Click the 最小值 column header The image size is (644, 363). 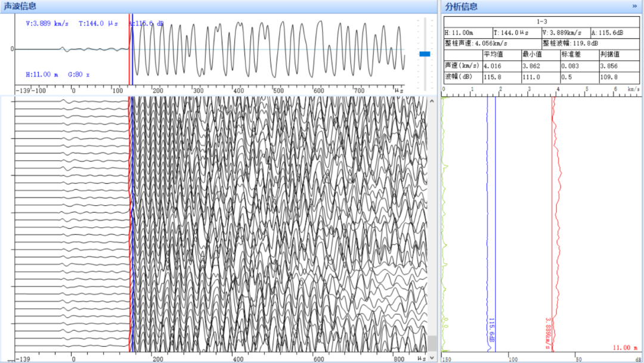click(532, 54)
